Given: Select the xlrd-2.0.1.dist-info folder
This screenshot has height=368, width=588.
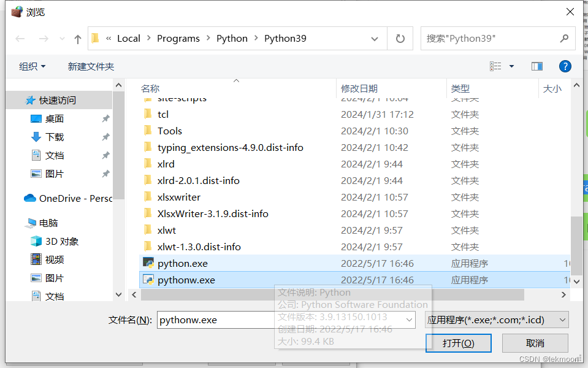Looking at the screenshot, I should (x=199, y=180).
